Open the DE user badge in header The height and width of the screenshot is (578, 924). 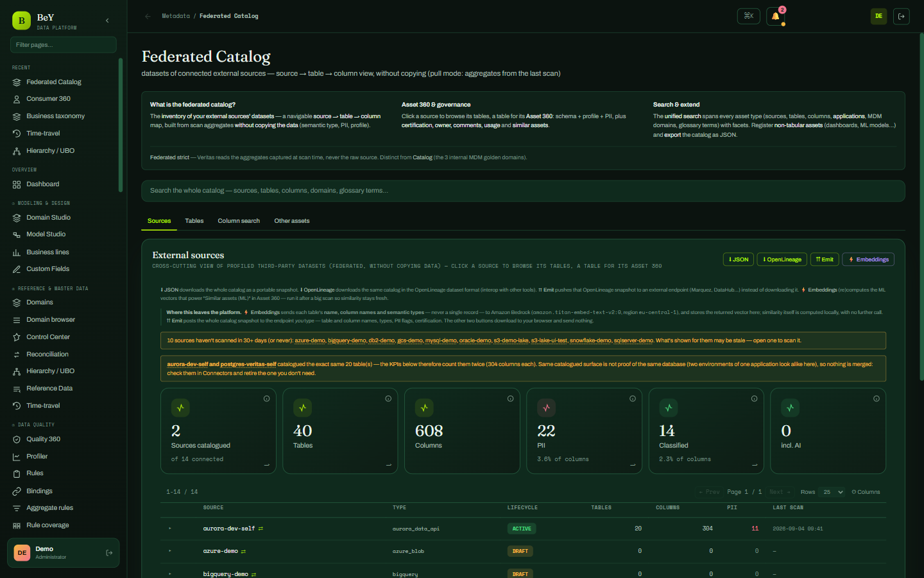878,16
